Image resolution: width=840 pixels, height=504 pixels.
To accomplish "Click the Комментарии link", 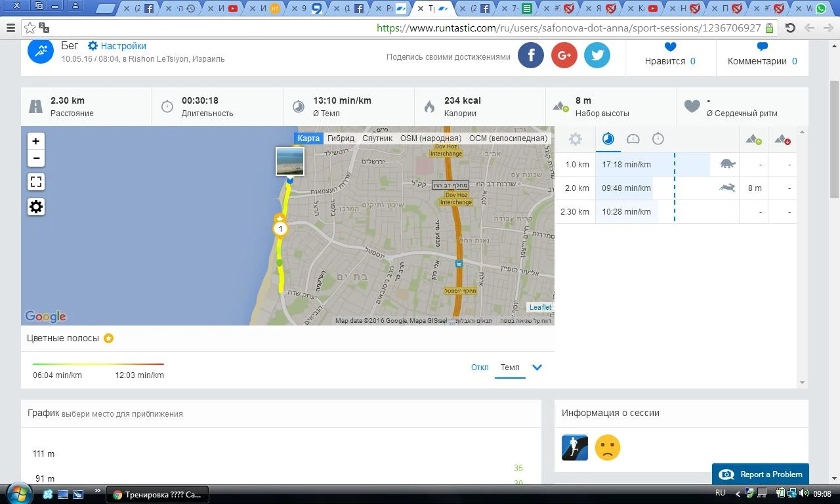I will 763,61.
